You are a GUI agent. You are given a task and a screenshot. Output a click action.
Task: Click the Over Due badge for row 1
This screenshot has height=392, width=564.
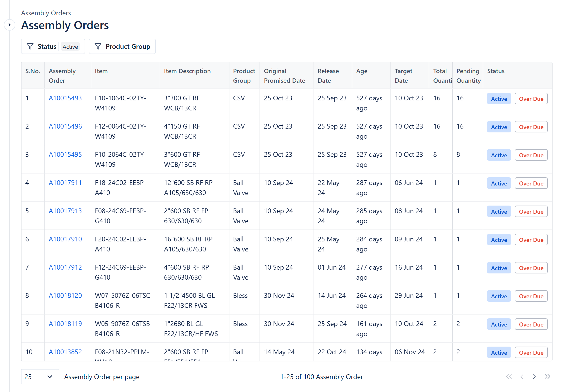point(531,99)
